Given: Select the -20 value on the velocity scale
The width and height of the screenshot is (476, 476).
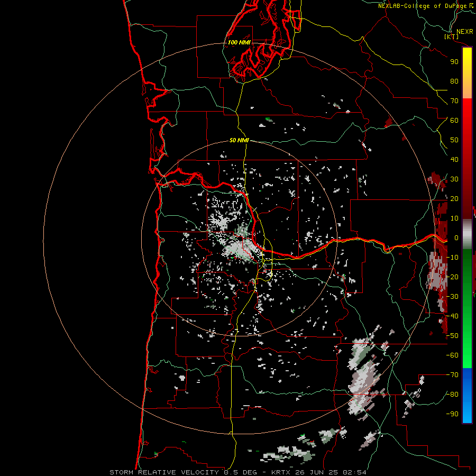Looking at the screenshot, I should pyautogui.click(x=452, y=277).
